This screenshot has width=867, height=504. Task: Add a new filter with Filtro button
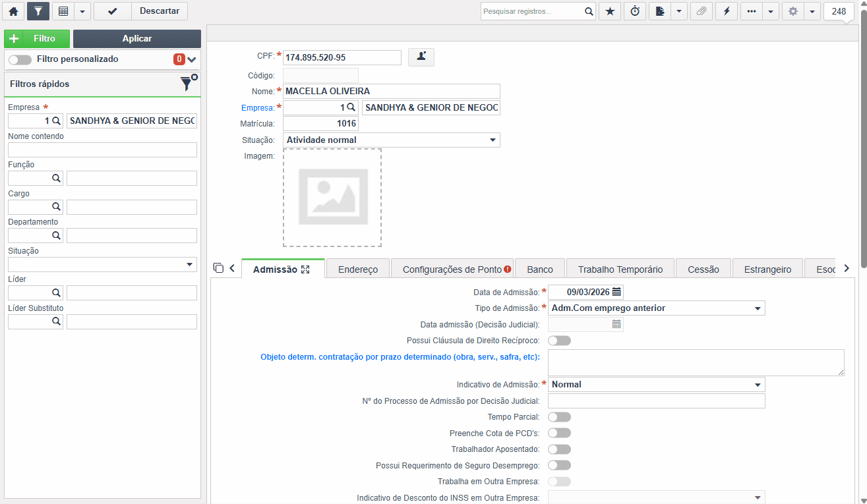click(x=37, y=39)
